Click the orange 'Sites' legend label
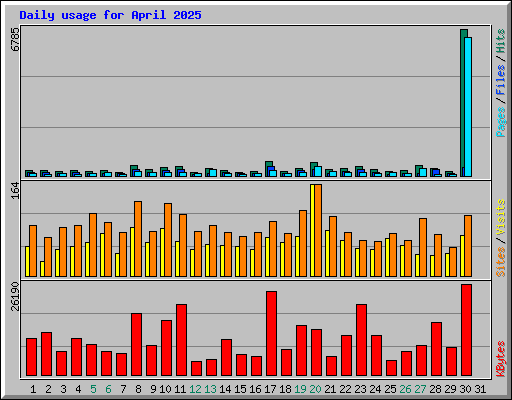The width and height of the screenshot is (512, 400). [500, 262]
